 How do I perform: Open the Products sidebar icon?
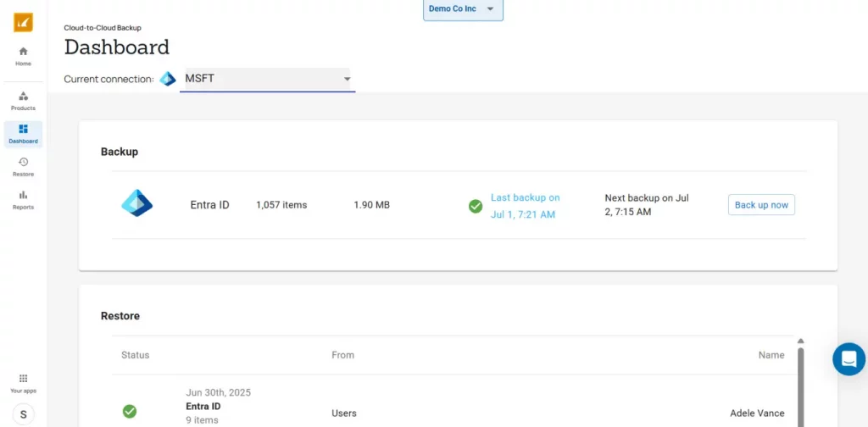[x=23, y=101]
